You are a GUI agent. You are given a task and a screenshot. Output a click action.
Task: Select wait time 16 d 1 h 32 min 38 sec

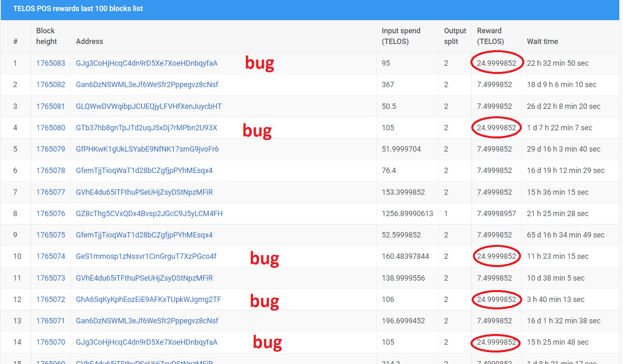click(x=564, y=321)
